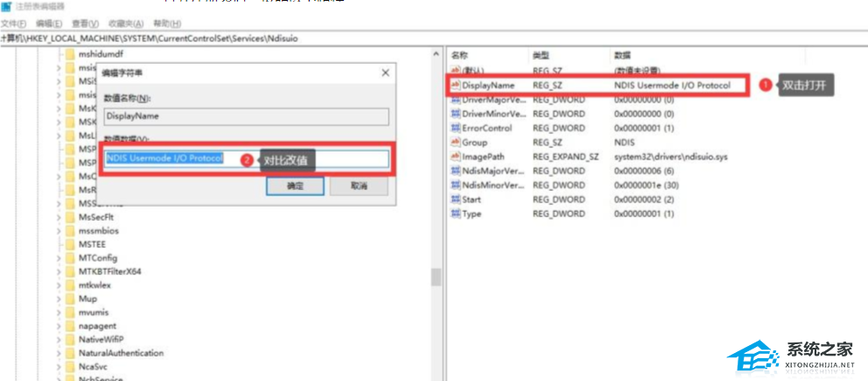Click the NativeWifiP folder icon
The image size is (868, 381).
(x=69, y=339)
